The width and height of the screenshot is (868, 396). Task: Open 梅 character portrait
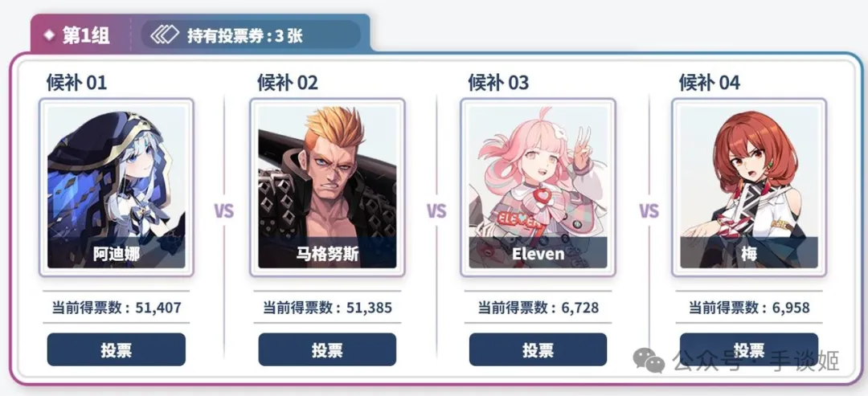pyautogui.click(x=749, y=187)
